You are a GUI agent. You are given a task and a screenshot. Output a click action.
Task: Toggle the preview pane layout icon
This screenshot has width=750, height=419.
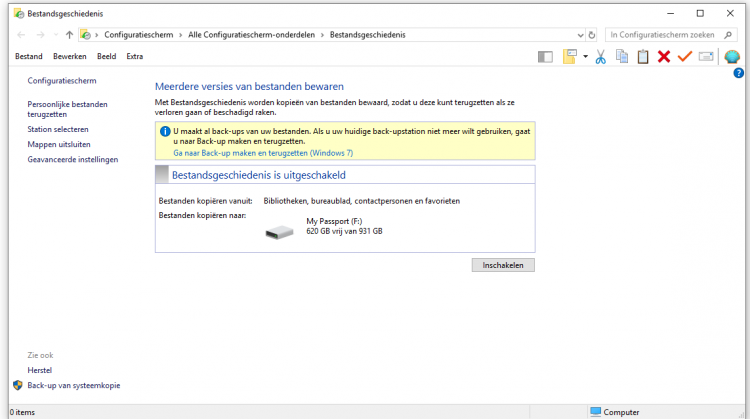[545, 57]
